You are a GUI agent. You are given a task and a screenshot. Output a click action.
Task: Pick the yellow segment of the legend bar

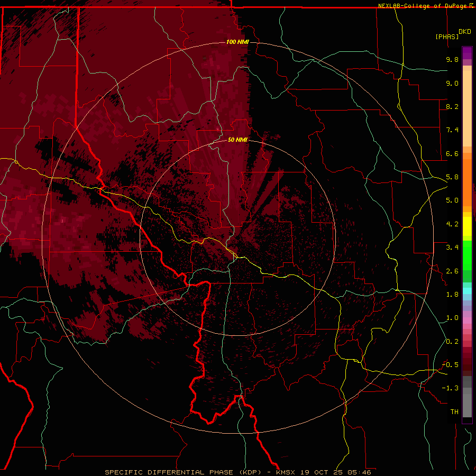[467, 226]
